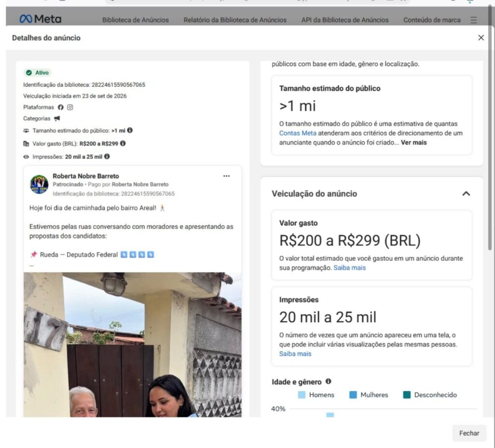The image size is (495, 448).
Task: Click the Meta logo
Action: pyautogui.click(x=40, y=19)
